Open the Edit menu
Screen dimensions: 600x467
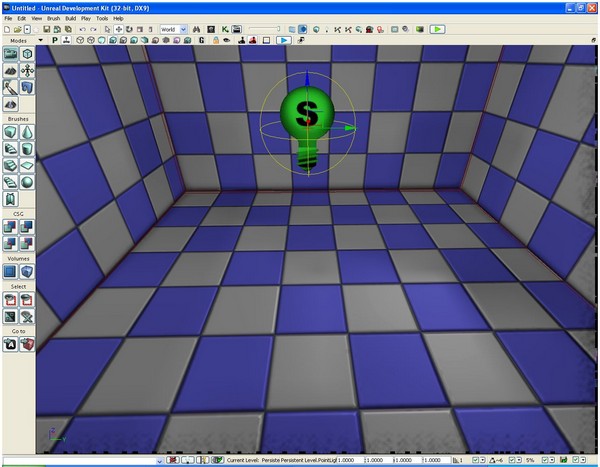21,18
